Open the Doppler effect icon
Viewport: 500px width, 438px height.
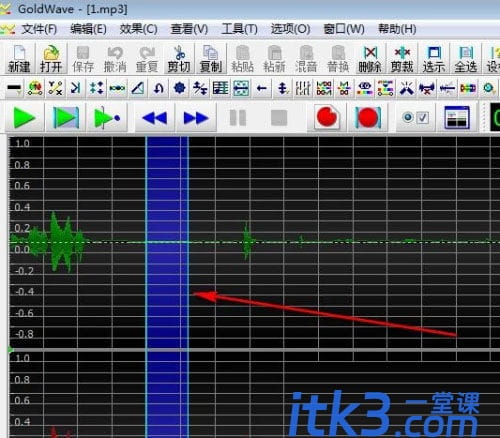click(x=35, y=88)
